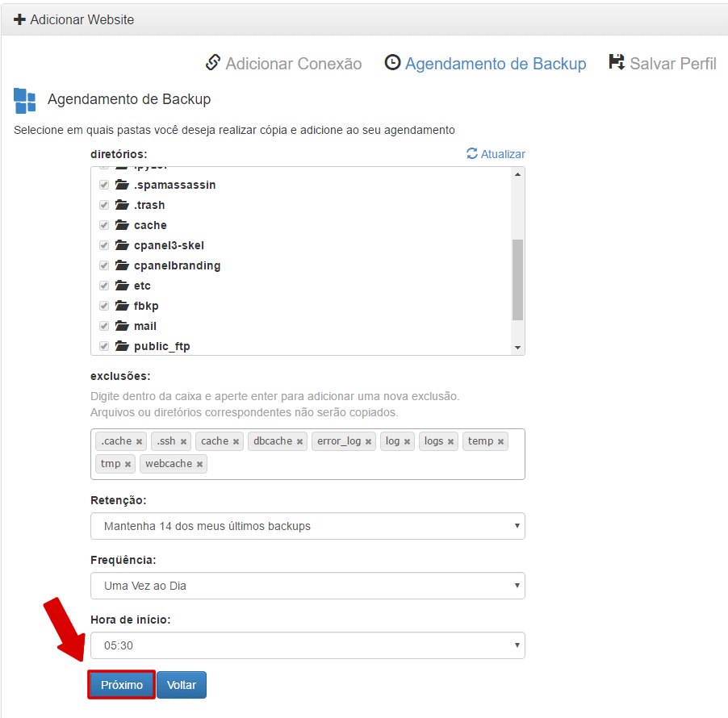Screen dimensions: 728x718
Task: Click the directory list scroll down arrow
Action: [x=517, y=348]
